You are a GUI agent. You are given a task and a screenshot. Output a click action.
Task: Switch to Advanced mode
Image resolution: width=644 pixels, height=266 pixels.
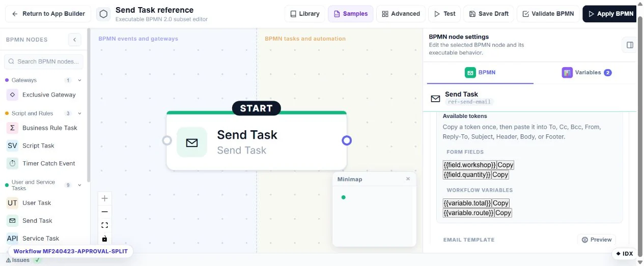pos(401,14)
